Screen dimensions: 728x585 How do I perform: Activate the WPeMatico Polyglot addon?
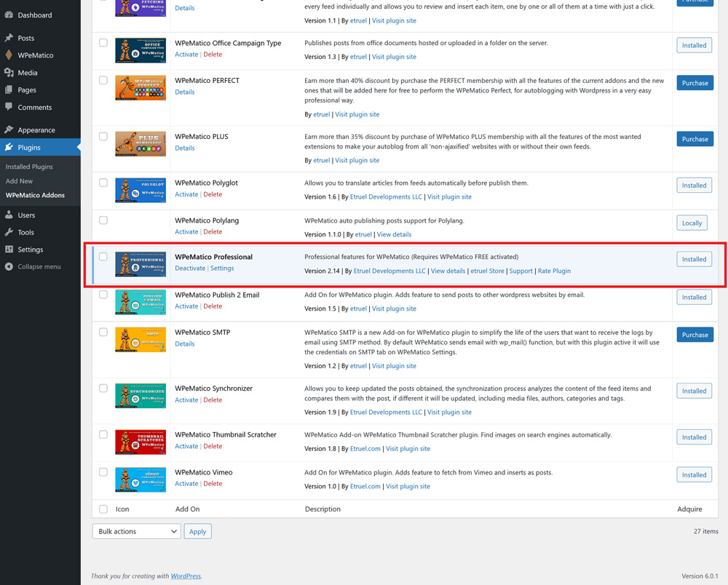186,194
